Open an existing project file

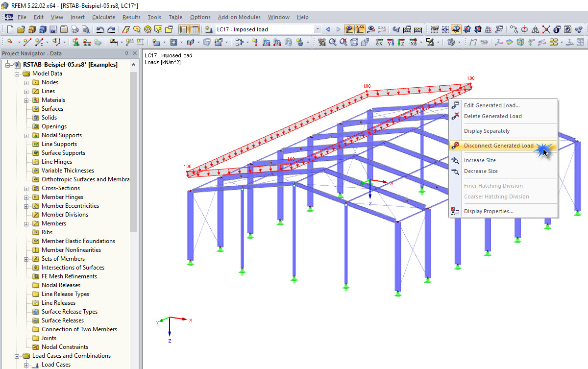coord(21,29)
